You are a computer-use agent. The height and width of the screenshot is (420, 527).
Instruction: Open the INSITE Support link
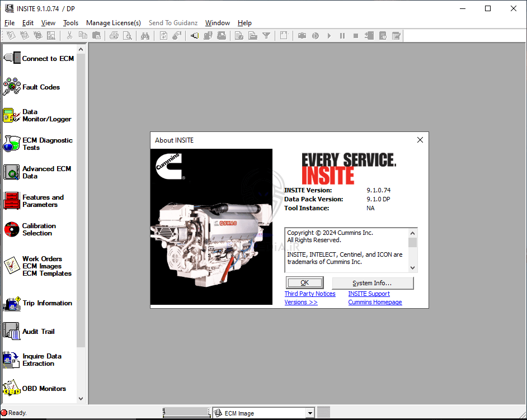369,294
